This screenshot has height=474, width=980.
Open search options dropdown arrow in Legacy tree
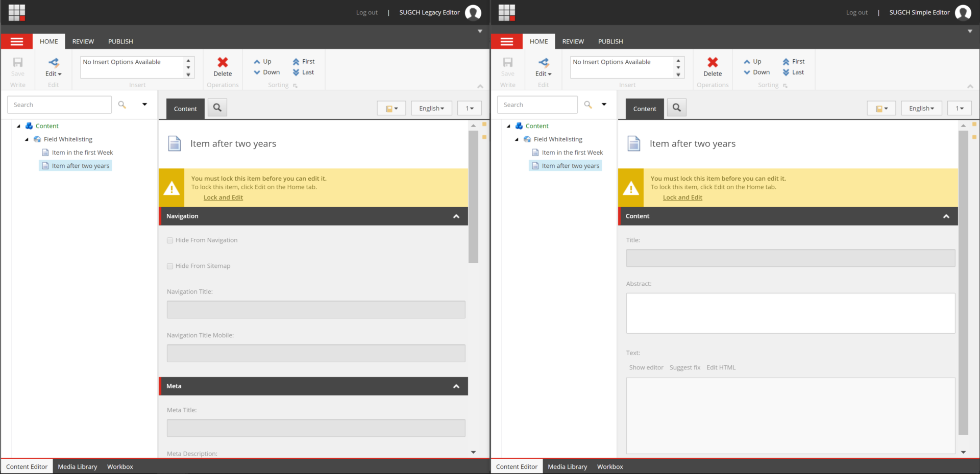144,105
